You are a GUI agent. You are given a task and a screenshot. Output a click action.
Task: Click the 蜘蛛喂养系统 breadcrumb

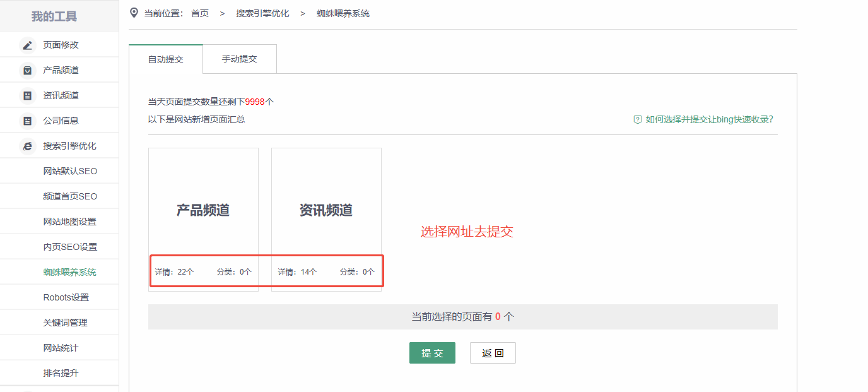[x=343, y=13]
